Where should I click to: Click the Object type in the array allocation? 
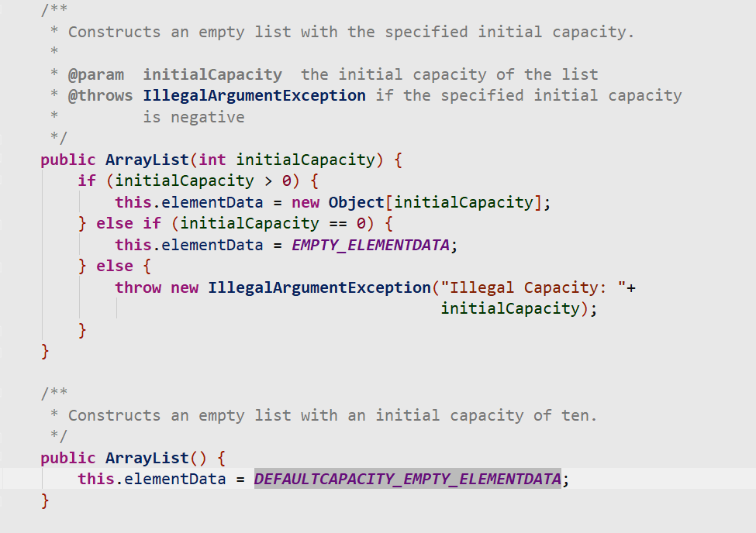coord(356,202)
